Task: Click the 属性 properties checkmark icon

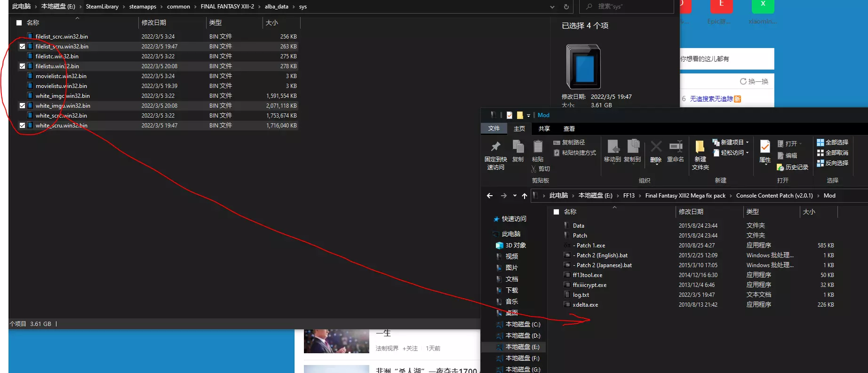Action: click(765, 146)
